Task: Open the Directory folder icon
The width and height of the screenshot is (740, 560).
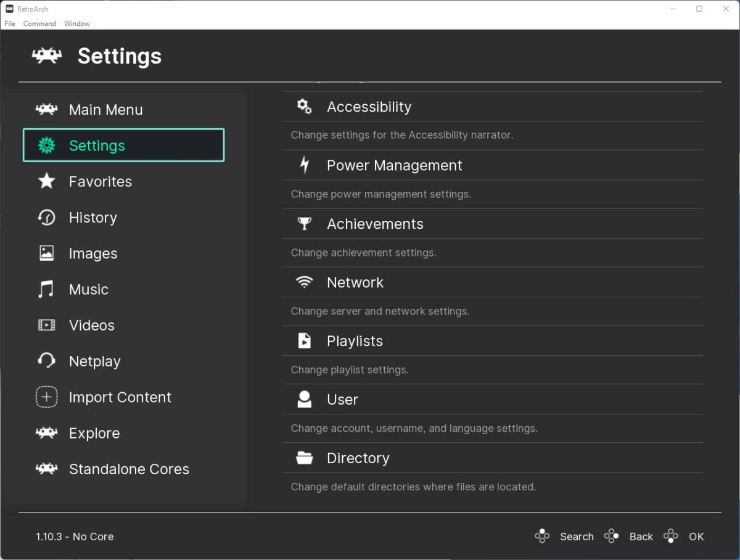Action: click(303, 458)
